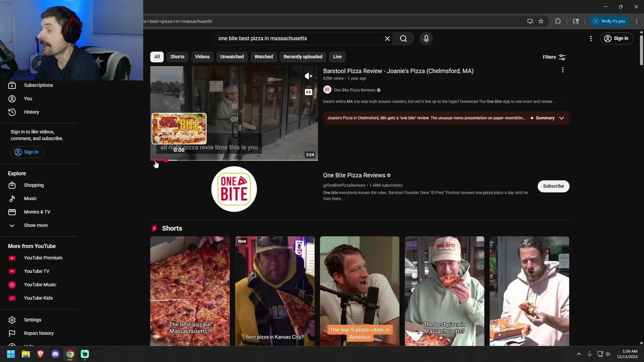Unmute the video preview speaker icon
The height and width of the screenshot is (362, 644).
pyautogui.click(x=308, y=76)
